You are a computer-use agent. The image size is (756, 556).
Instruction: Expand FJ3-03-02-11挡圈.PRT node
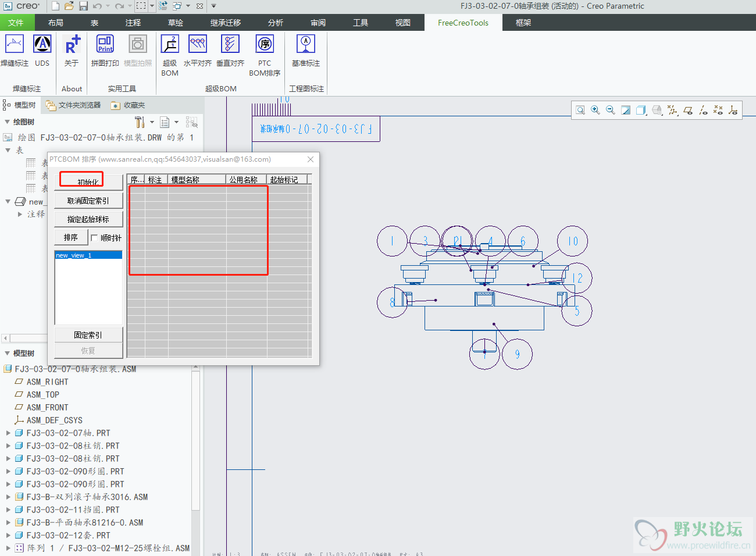(x=8, y=509)
